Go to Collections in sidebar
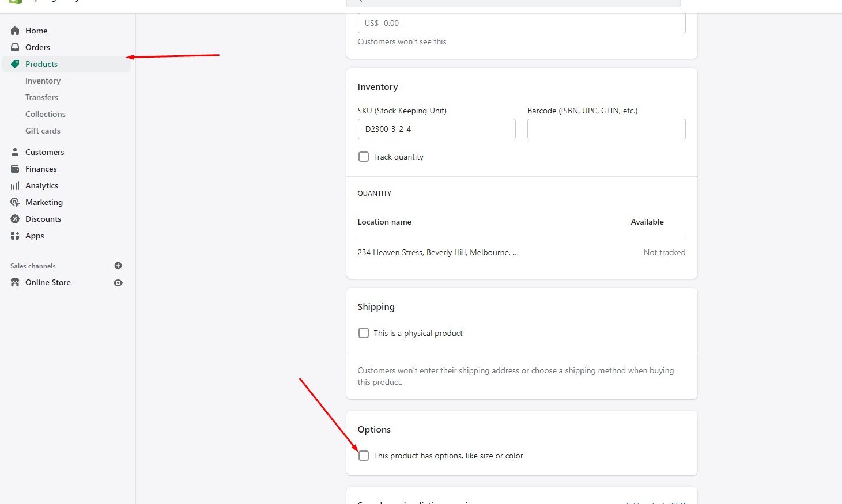Image resolution: width=842 pixels, height=504 pixels. (x=46, y=114)
